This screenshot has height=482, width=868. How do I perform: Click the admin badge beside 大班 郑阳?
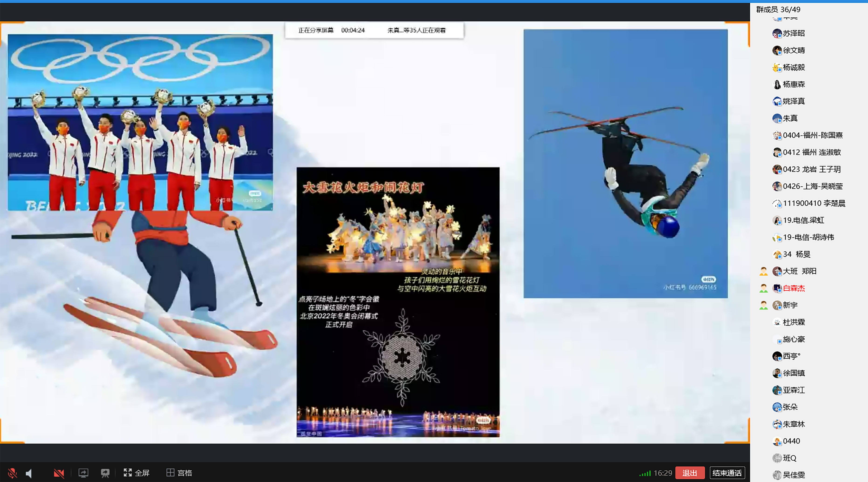[763, 271]
